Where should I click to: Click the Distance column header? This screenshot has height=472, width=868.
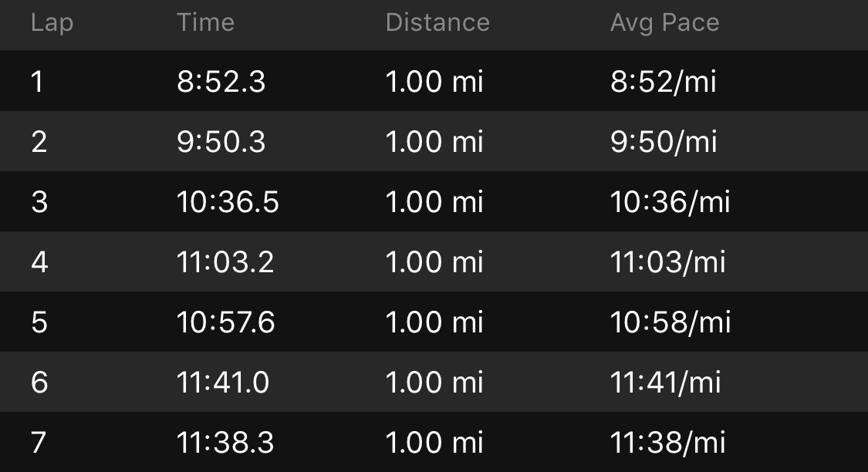(x=437, y=22)
